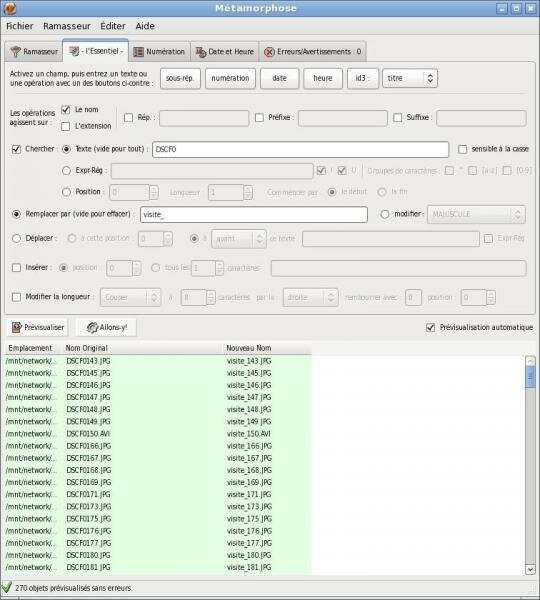The image size is (540, 600).
Task: Open the MAJUSCULE dropdown
Action: [x=476, y=215]
